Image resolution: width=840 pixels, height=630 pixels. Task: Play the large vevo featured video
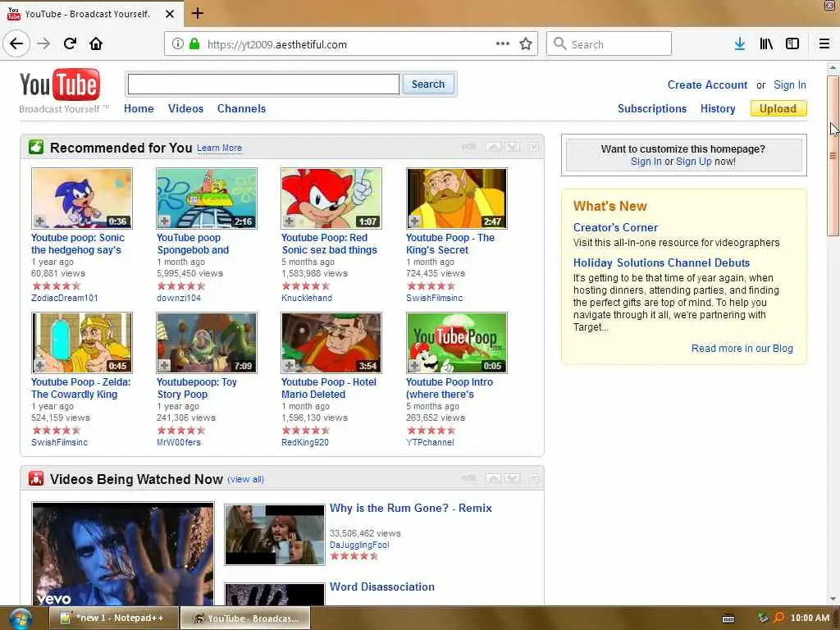(123, 554)
